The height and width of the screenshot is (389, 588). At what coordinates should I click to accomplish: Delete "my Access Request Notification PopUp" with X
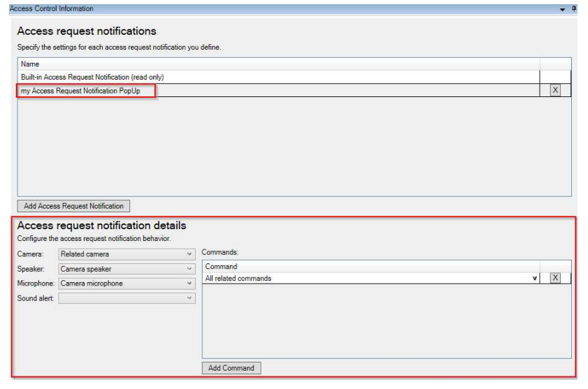(x=556, y=90)
